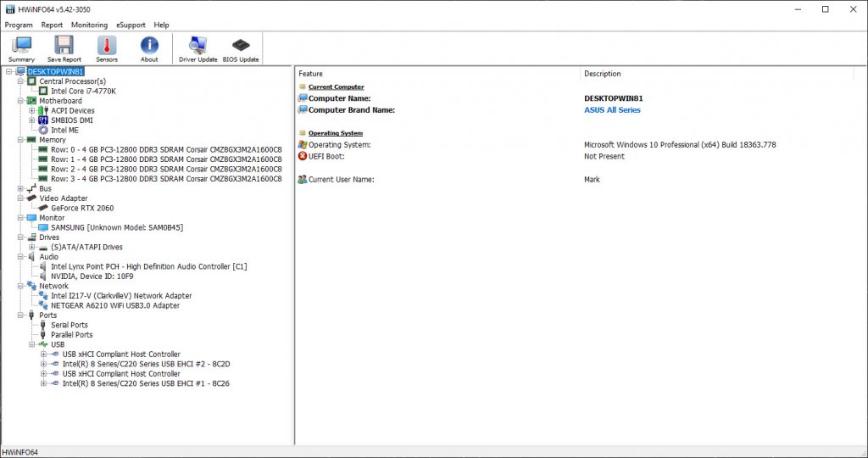Screen dimensions: 868x458
Task: Click the Motherboard node icon
Action: click(31, 101)
